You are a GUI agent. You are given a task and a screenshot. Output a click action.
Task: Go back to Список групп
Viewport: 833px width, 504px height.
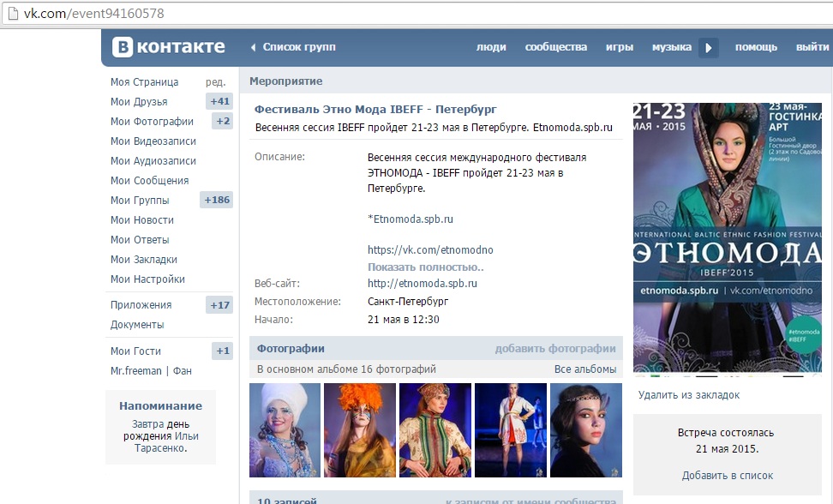(x=293, y=47)
